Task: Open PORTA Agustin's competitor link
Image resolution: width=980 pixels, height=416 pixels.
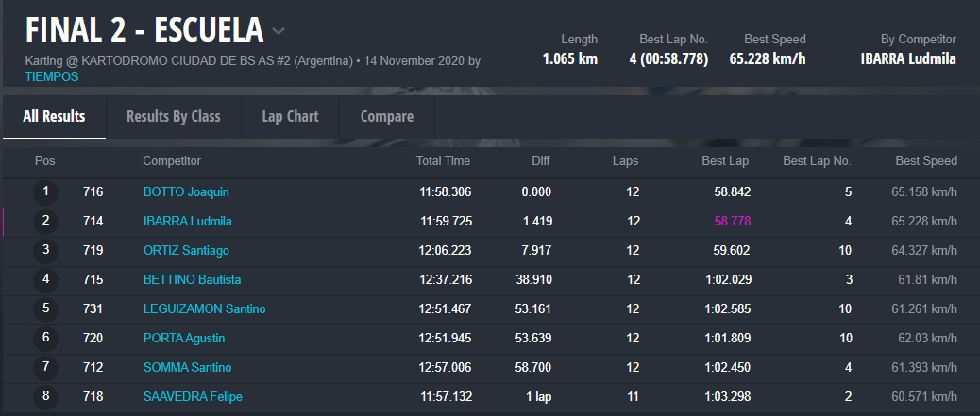Action: 186,338
